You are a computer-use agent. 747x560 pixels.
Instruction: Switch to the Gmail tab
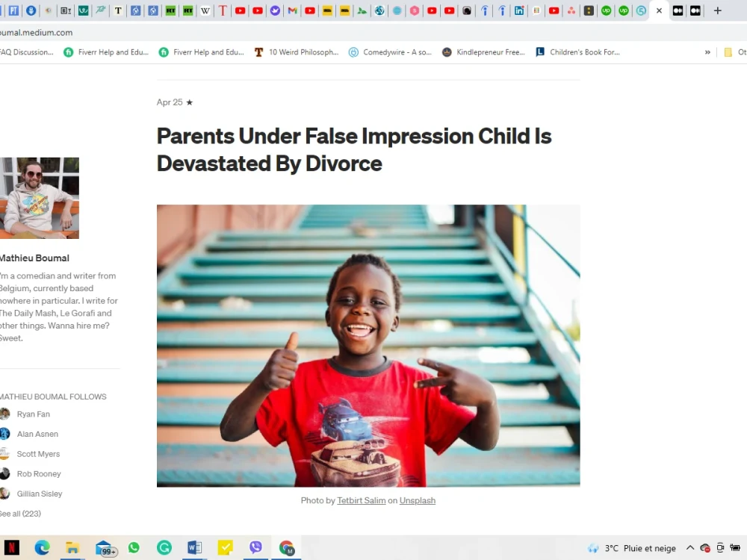pos(293,10)
